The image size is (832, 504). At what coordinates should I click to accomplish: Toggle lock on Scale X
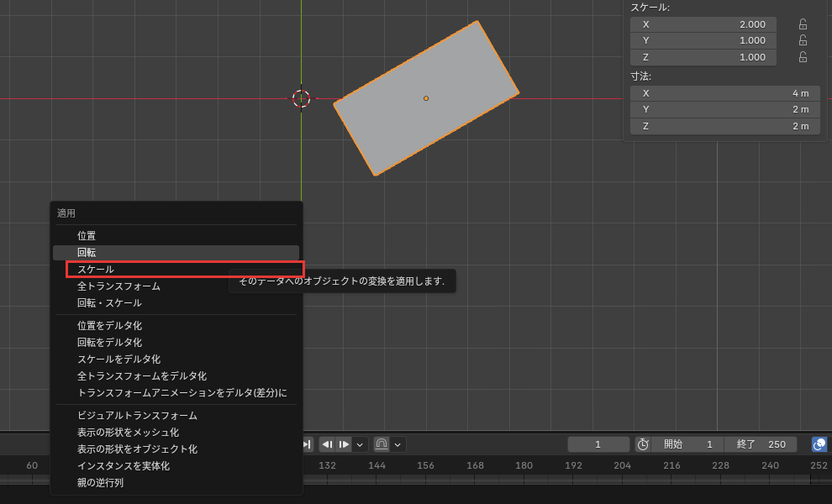(803, 24)
